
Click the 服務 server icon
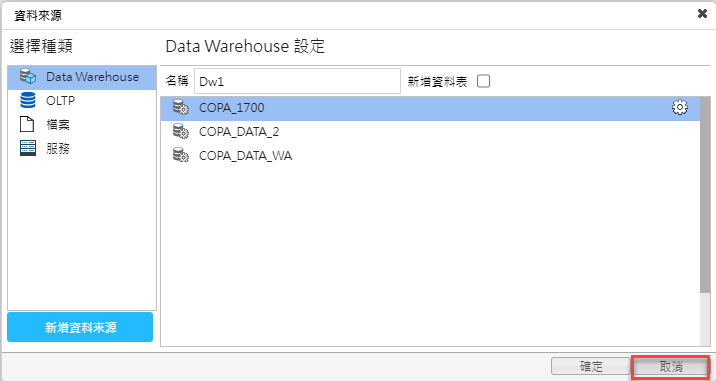coord(28,148)
